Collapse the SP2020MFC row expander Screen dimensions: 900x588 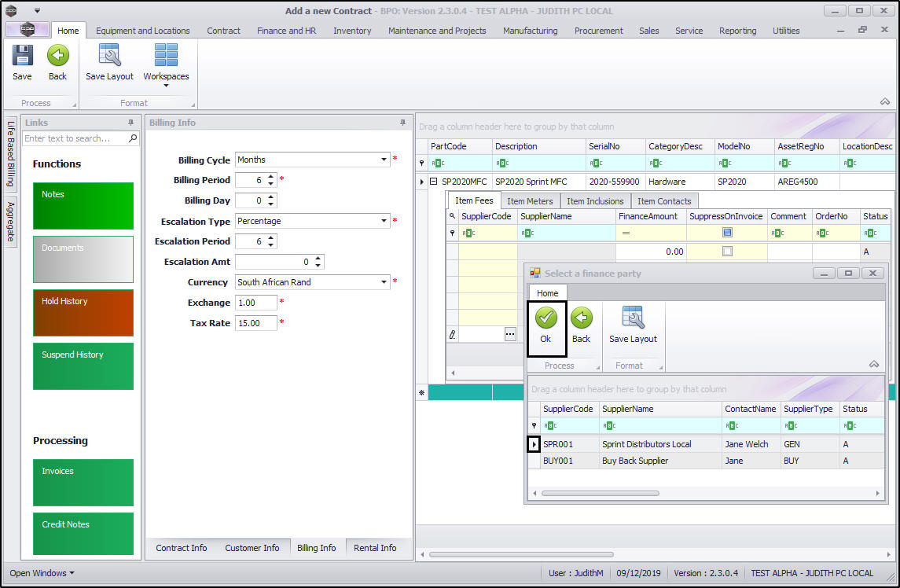(433, 182)
